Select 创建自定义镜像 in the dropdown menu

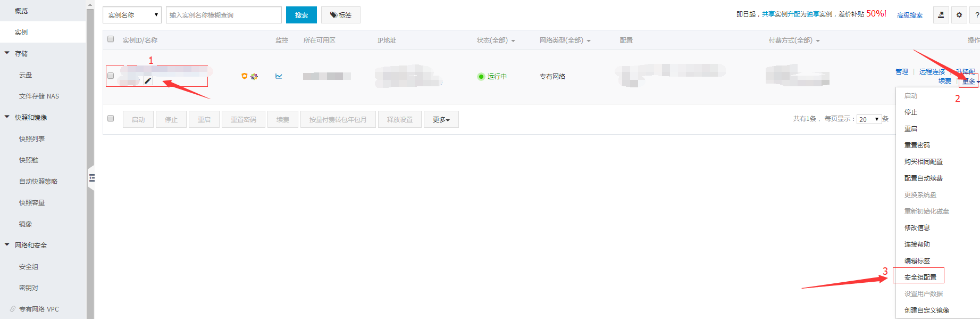pyautogui.click(x=927, y=310)
